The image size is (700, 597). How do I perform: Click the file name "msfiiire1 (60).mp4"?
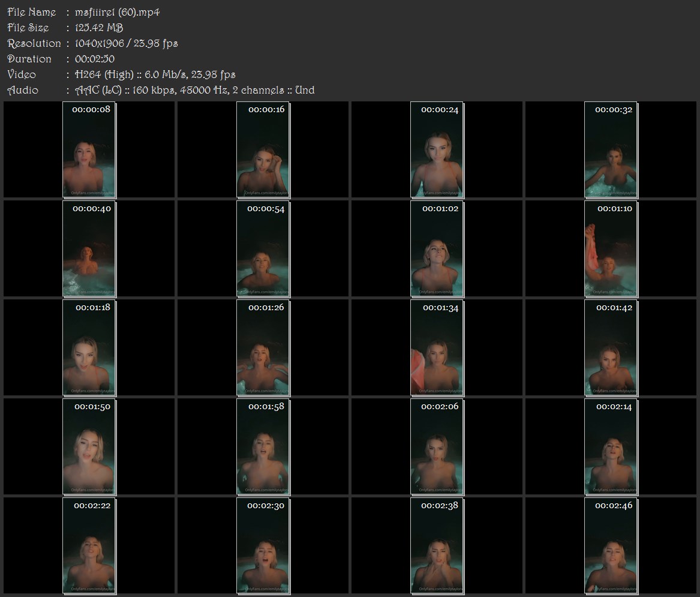pyautogui.click(x=118, y=12)
